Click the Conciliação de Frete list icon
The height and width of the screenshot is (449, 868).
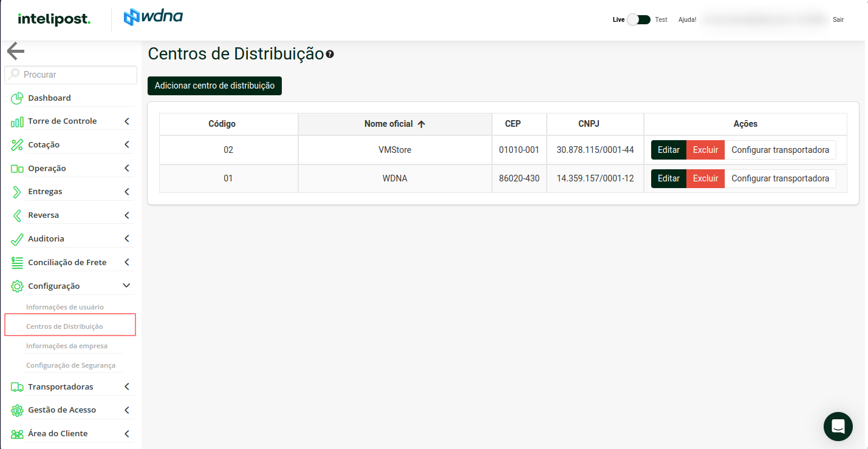(17, 263)
